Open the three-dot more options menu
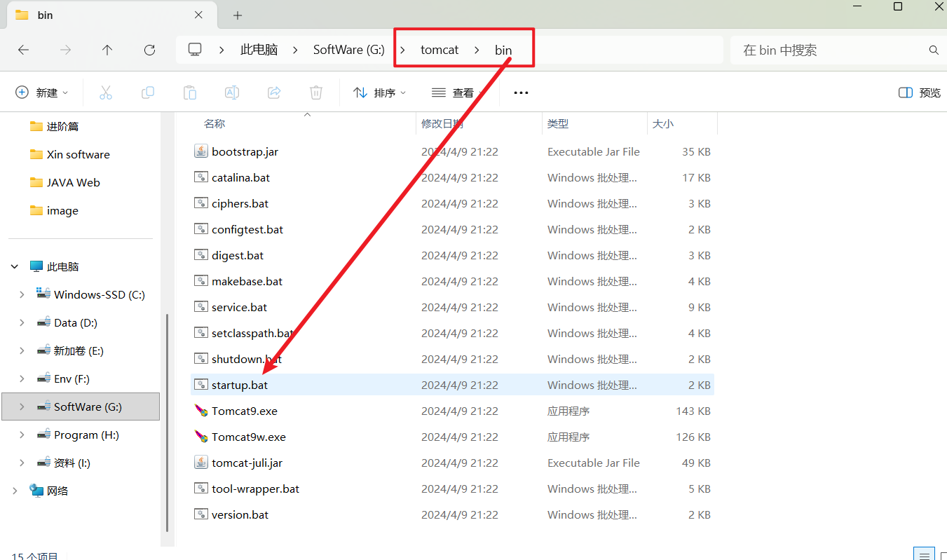947x560 pixels. pos(521,93)
